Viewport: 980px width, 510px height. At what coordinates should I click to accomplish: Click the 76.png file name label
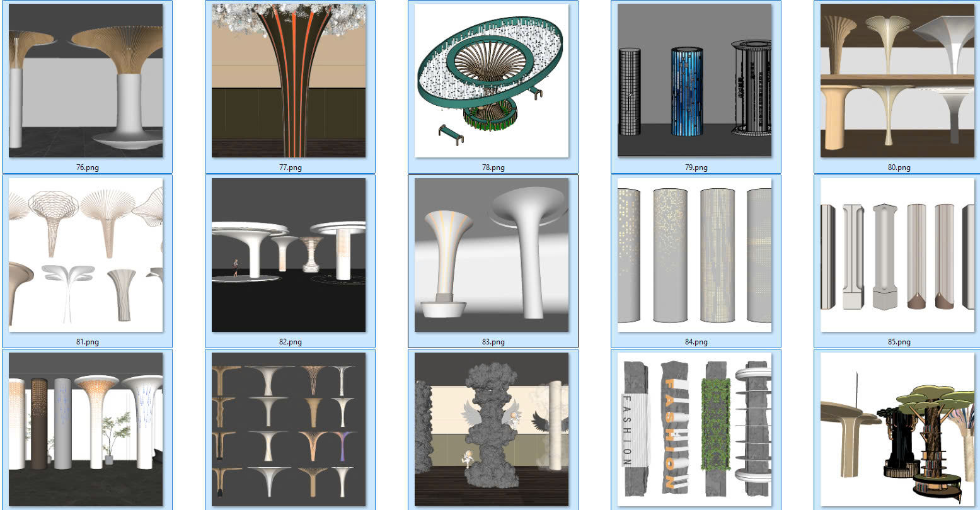click(87, 167)
